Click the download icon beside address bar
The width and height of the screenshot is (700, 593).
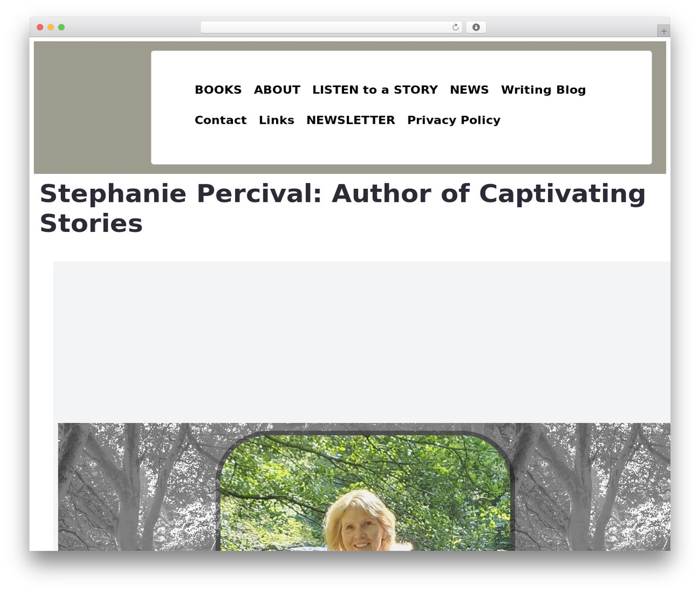pos(476,27)
